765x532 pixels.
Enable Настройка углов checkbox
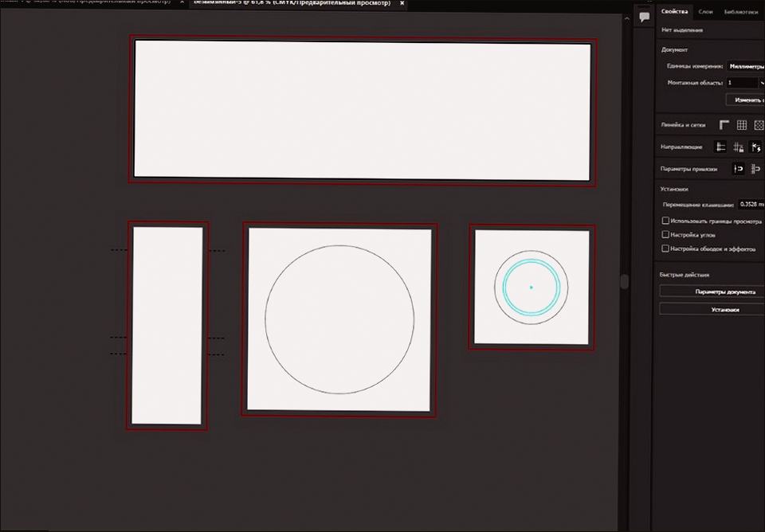click(665, 235)
